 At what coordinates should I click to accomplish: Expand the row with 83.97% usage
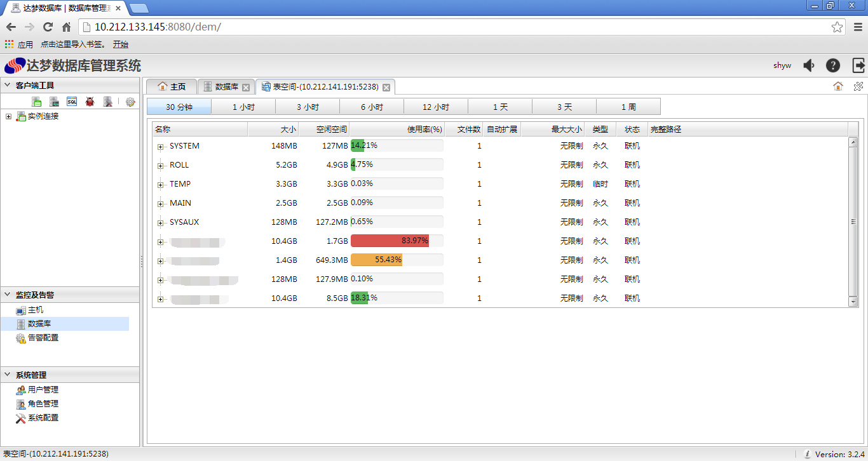click(161, 242)
